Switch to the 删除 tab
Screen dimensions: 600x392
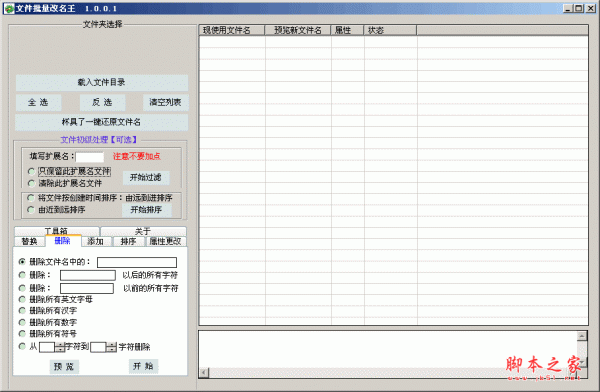[63, 241]
